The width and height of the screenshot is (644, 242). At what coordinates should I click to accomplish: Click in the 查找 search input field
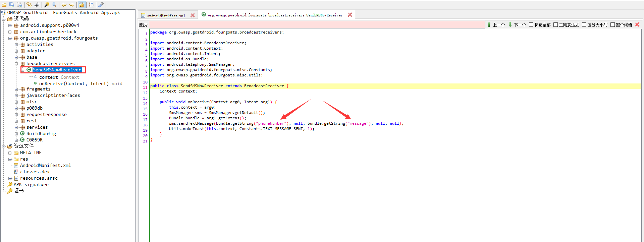click(317, 24)
